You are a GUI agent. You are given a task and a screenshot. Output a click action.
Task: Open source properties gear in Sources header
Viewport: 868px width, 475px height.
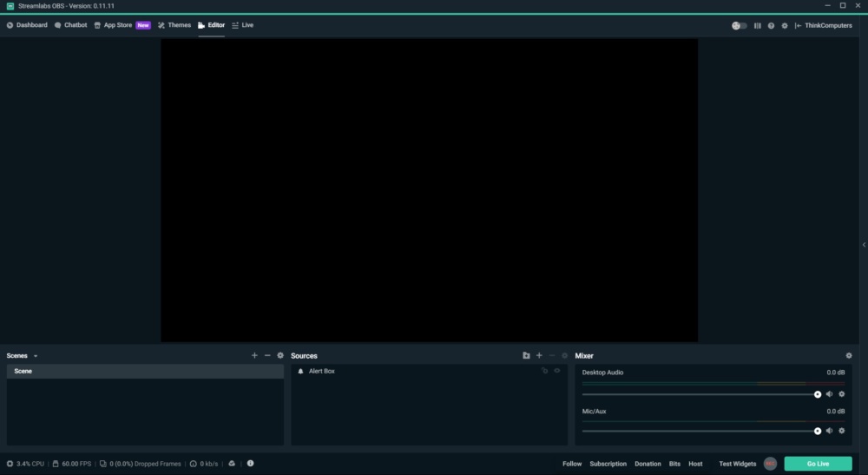point(565,355)
